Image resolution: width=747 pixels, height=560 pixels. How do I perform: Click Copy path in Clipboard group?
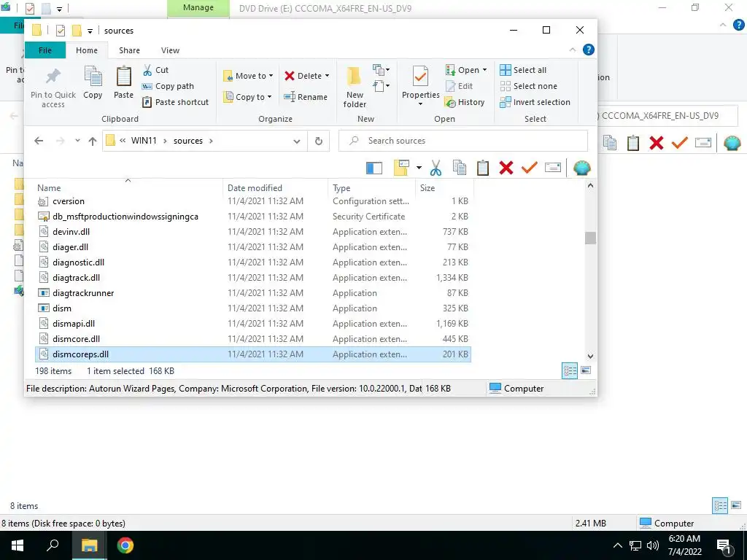tap(169, 86)
